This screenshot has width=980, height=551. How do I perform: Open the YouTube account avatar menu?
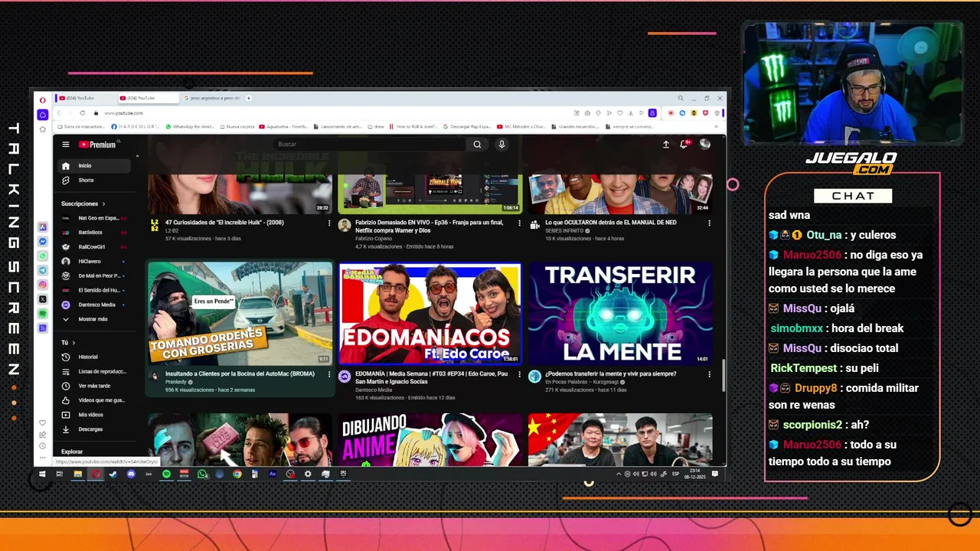point(705,144)
